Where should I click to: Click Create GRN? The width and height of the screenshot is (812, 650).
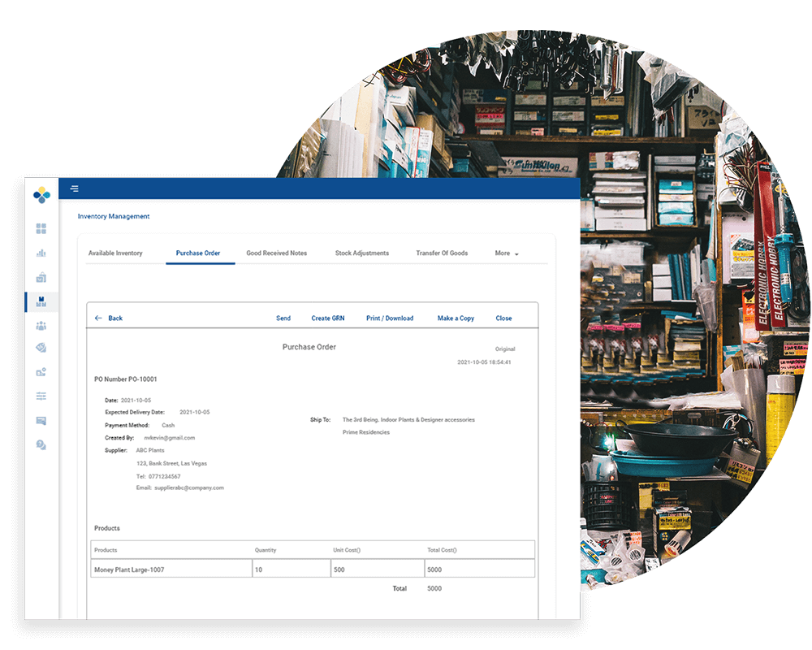(x=328, y=318)
